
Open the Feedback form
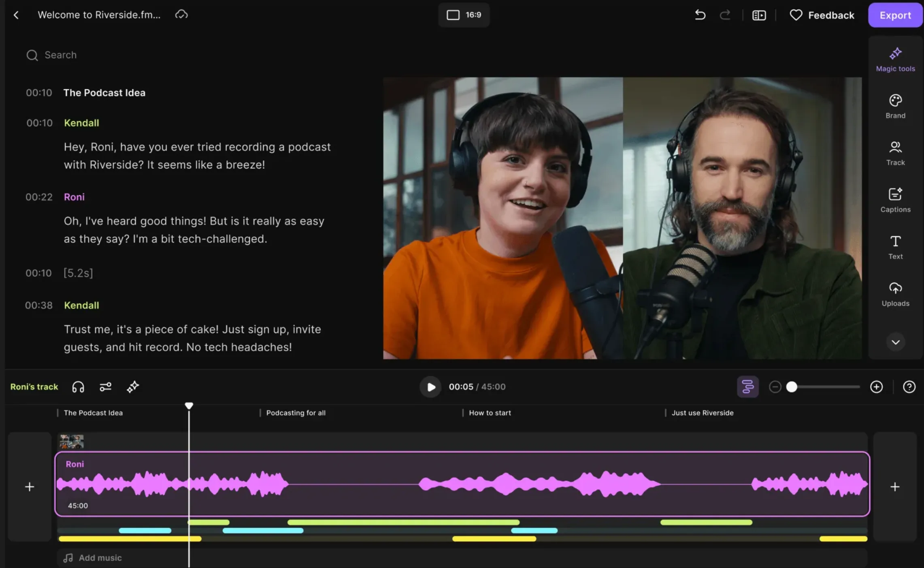(x=821, y=15)
